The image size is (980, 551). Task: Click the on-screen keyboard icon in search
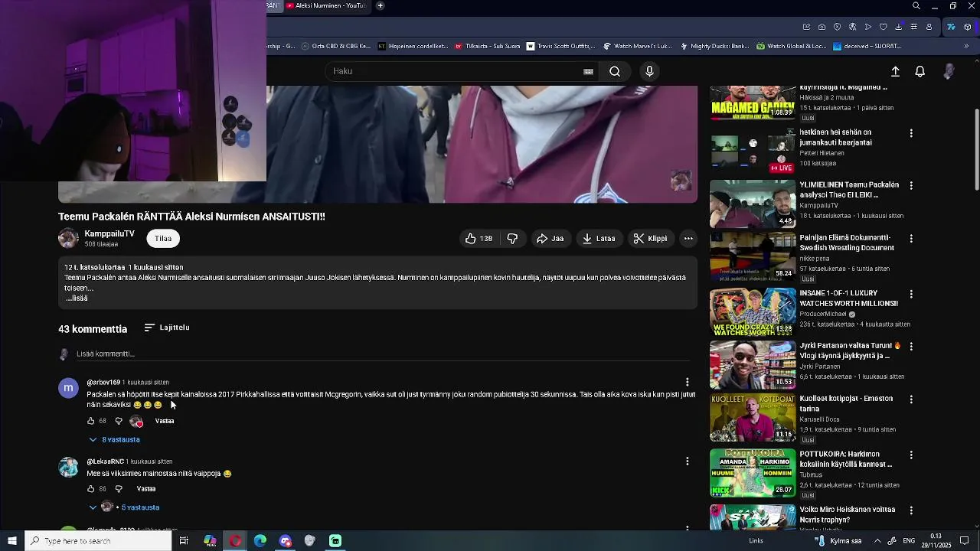pyautogui.click(x=588, y=71)
